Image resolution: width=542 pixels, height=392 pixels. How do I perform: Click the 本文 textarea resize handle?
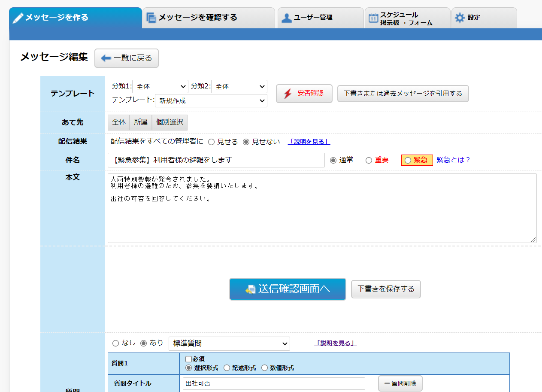pos(533,240)
